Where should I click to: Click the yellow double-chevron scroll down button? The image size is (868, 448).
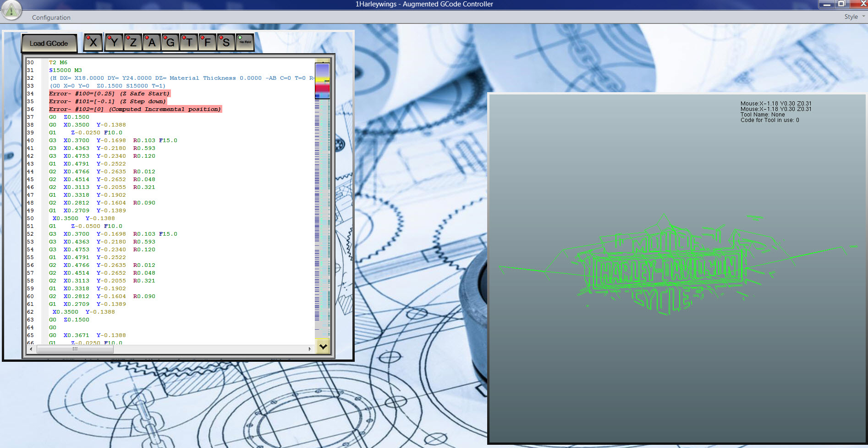323,346
